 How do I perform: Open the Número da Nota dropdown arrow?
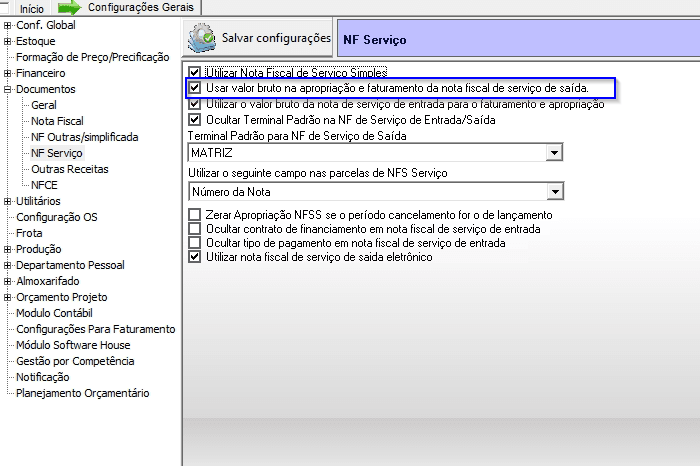click(x=555, y=192)
